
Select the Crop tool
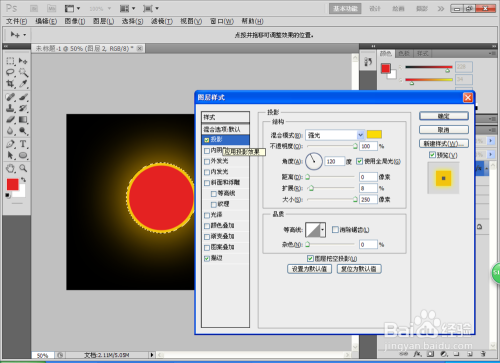10,84
